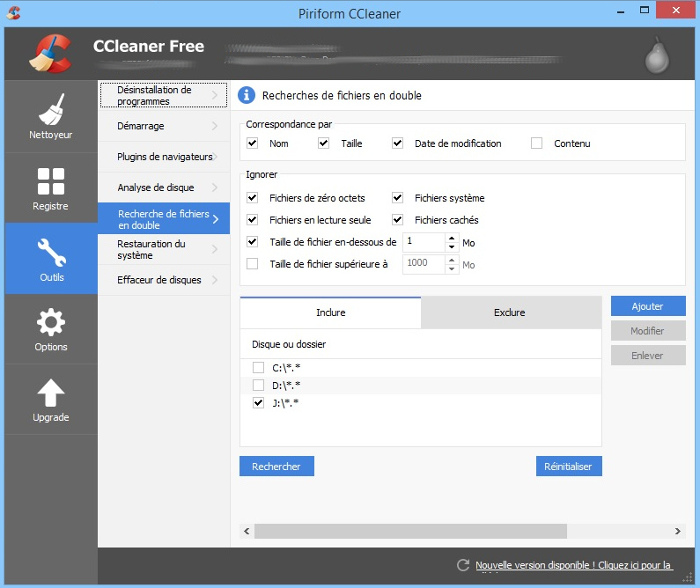
Task: Open the Registre section icon
Action: 51,181
